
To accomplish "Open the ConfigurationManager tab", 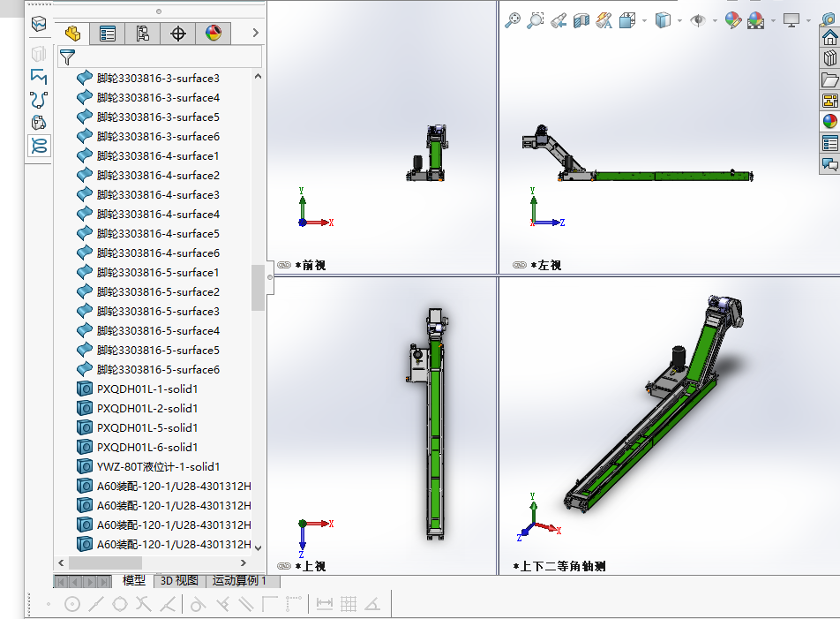I will pos(143,34).
